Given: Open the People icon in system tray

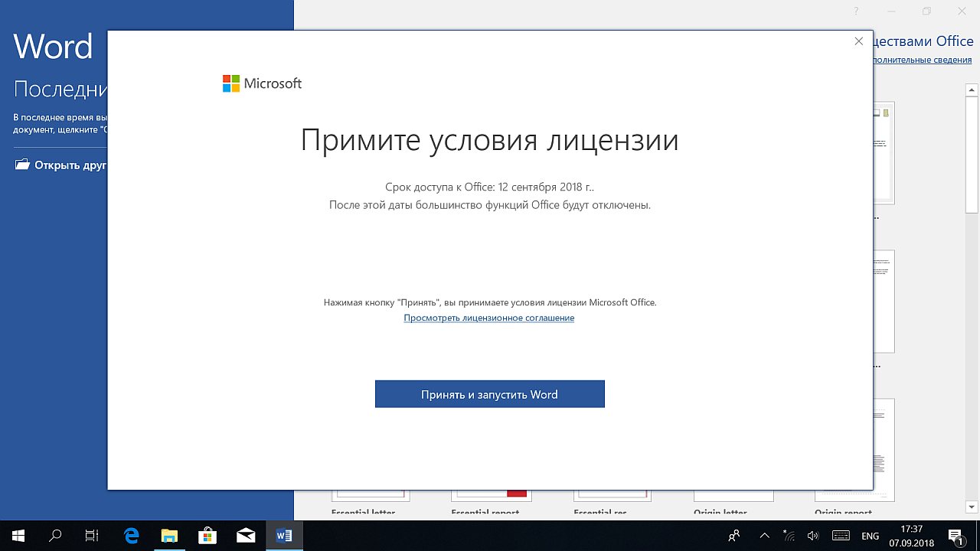Looking at the screenshot, I should (734, 536).
